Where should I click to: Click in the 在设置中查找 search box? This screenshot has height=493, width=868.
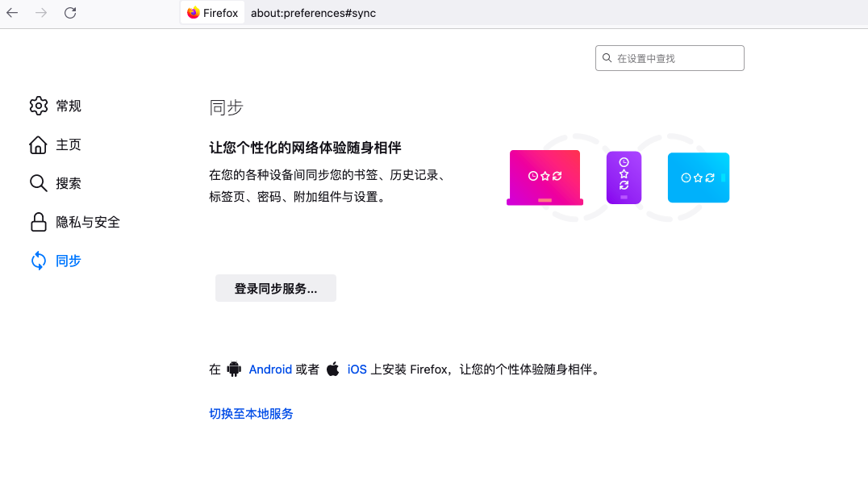[x=670, y=58]
